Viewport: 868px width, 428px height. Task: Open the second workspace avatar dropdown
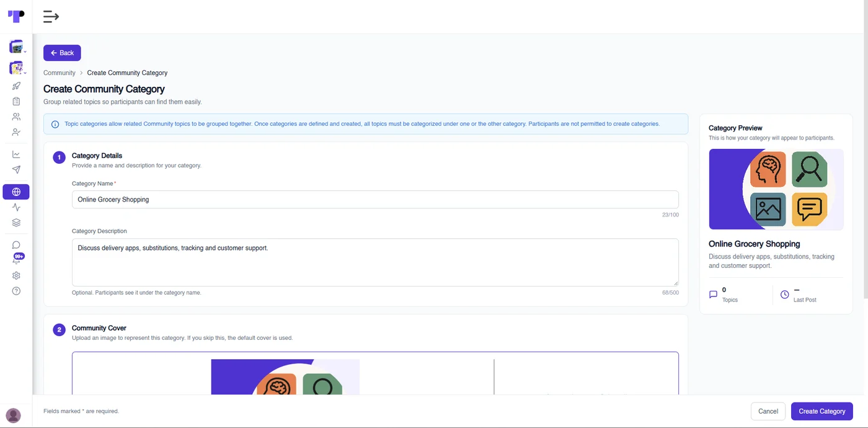pyautogui.click(x=17, y=68)
